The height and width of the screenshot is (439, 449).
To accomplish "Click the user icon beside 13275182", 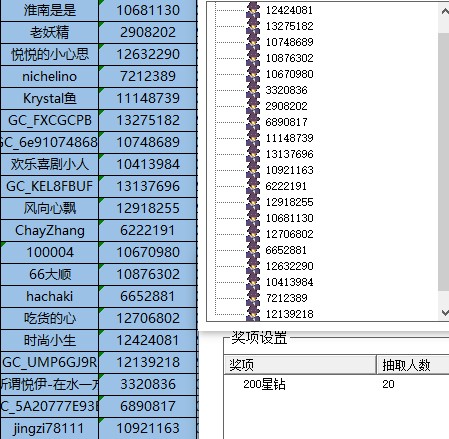I will click(x=253, y=26).
